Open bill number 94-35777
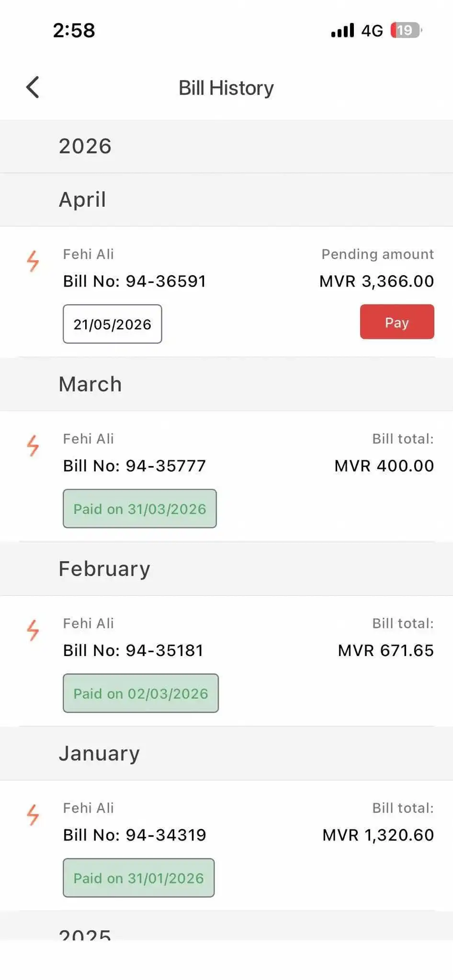453x980 pixels. tap(135, 466)
